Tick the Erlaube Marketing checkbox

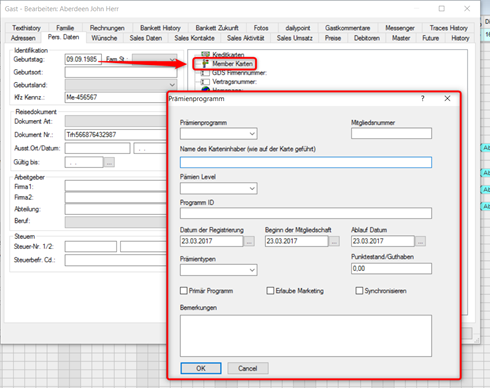tap(270, 291)
